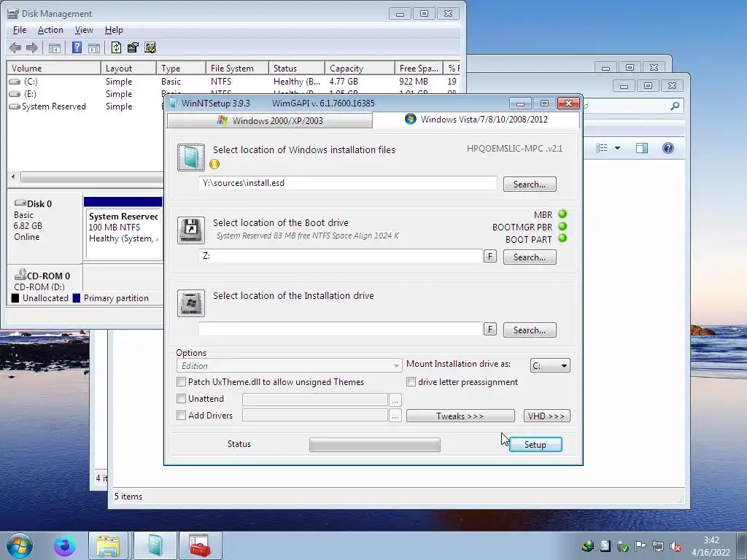Sort by the File System column header
Image resolution: width=747 pixels, height=560 pixels.
pyautogui.click(x=237, y=68)
